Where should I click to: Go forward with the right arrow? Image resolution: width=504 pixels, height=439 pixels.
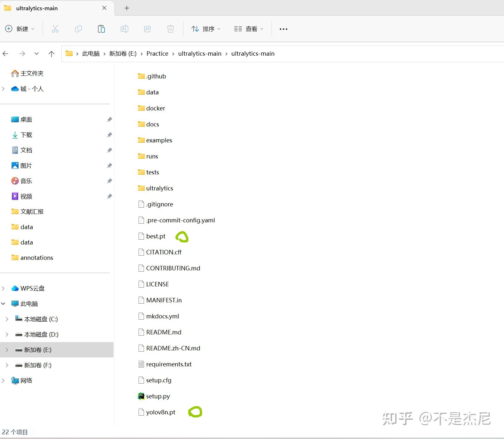(22, 54)
